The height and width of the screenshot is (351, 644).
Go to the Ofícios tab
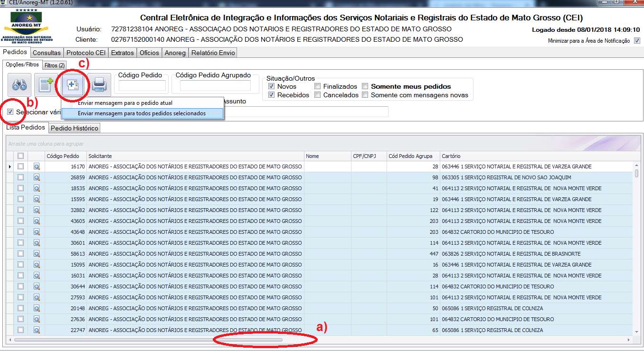(x=149, y=53)
